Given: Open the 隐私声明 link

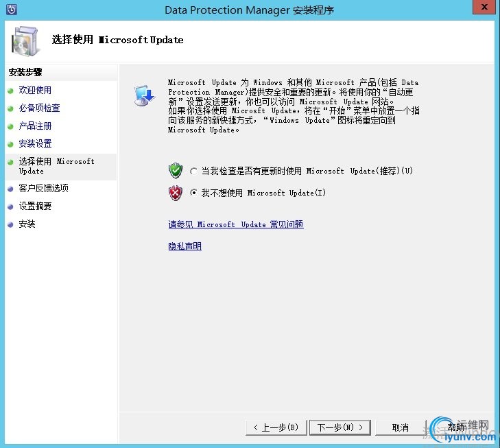Looking at the screenshot, I should [x=185, y=246].
